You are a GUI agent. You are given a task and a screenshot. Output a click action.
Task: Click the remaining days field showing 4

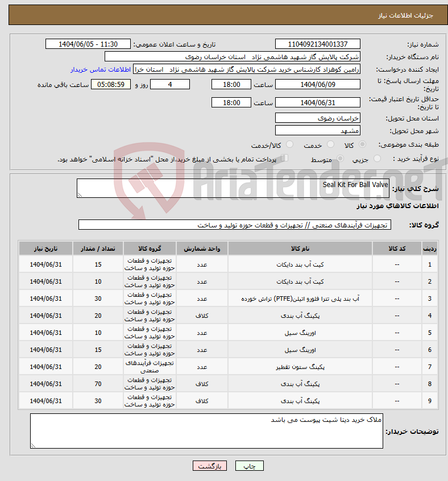point(170,84)
